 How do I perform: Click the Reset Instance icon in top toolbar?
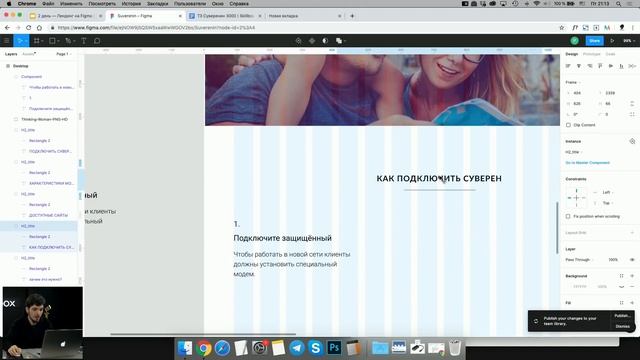point(298,41)
